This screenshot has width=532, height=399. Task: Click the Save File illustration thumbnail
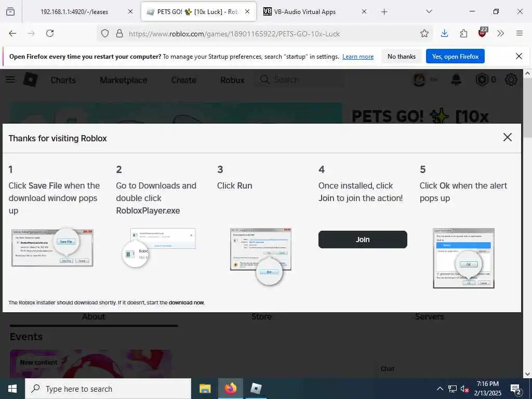point(52,247)
